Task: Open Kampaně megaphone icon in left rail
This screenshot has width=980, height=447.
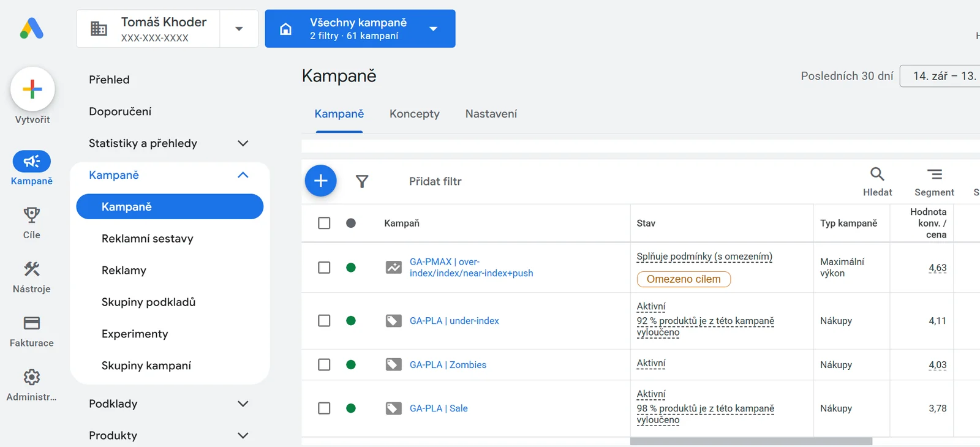Action: click(32, 161)
